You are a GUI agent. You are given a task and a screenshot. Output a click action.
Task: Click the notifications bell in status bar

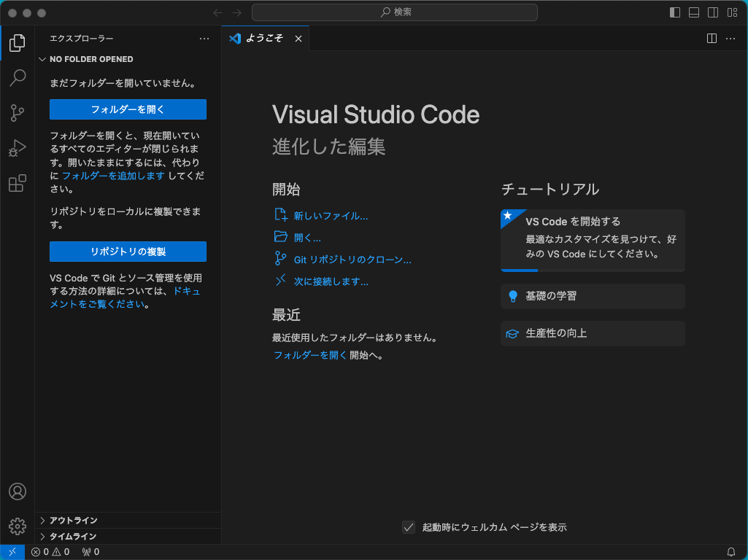pyautogui.click(x=731, y=552)
